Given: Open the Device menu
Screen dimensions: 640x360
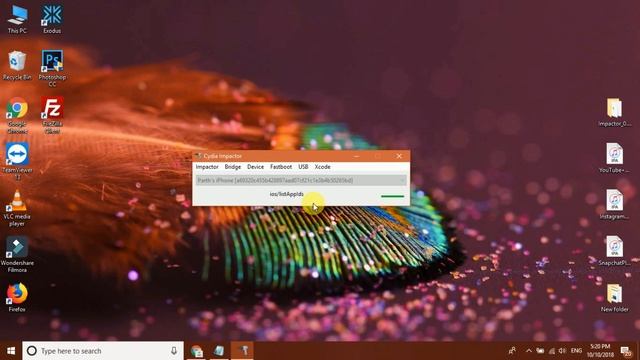Looking at the screenshot, I should [256, 167].
